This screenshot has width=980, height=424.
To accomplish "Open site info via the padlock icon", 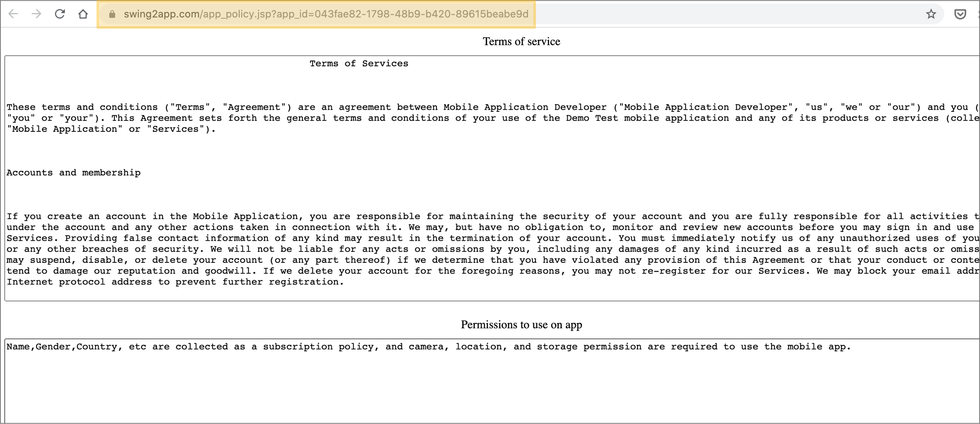I will coord(112,14).
